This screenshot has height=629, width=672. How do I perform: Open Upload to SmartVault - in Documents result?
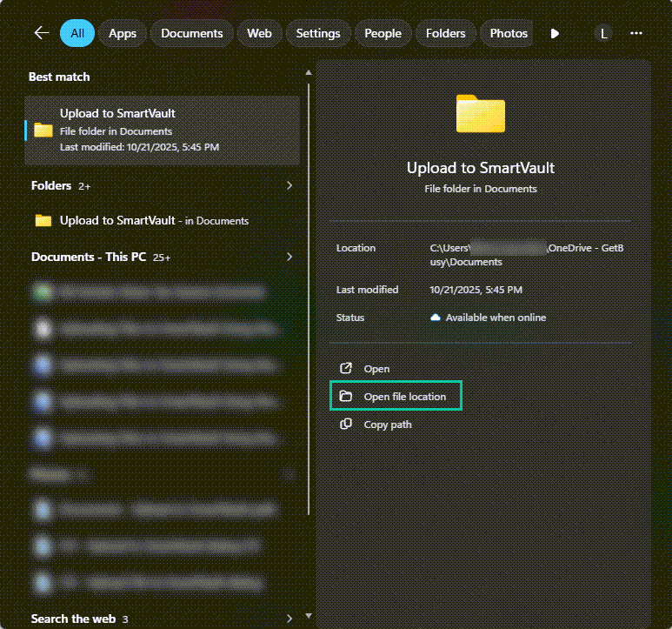162,220
